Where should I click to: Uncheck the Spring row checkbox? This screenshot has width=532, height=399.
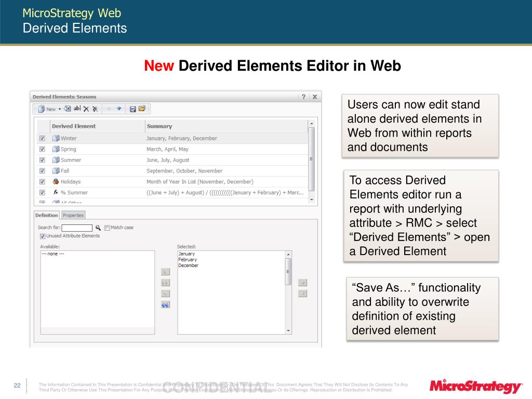(42, 149)
